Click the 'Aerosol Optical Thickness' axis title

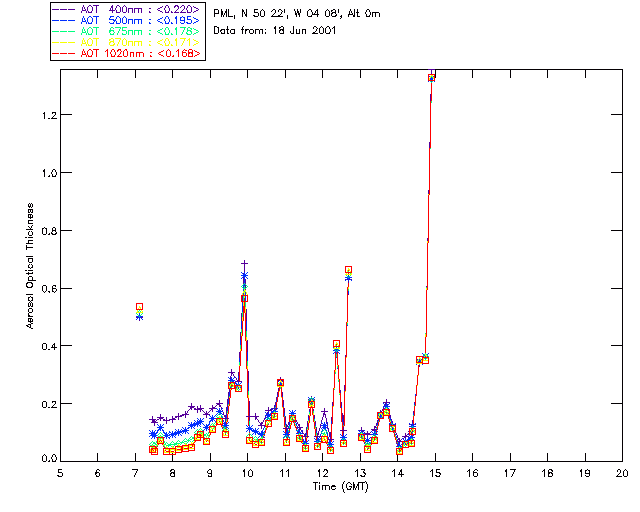click(x=30, y=266)
